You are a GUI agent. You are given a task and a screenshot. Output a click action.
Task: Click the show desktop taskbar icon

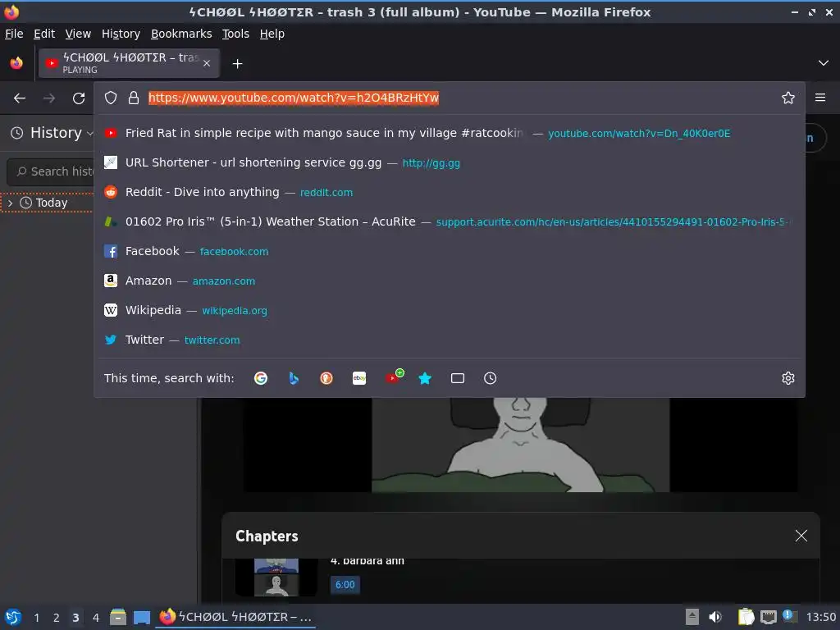[141, 617]
